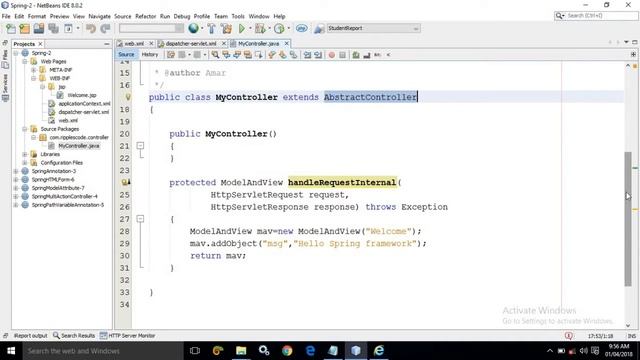Toggle Rectangular Selection in editor toolbar

click(258, 55)
